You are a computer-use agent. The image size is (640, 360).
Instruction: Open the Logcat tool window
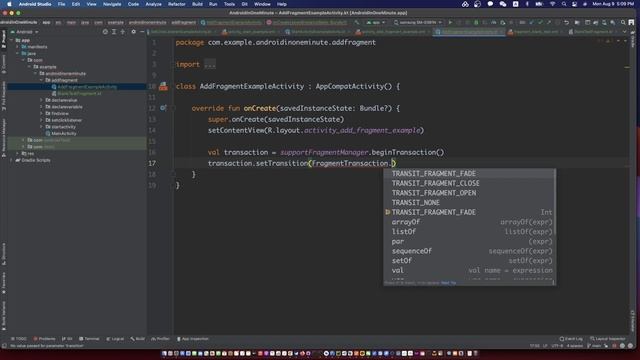pyautogui.click(x=115, y=339)
